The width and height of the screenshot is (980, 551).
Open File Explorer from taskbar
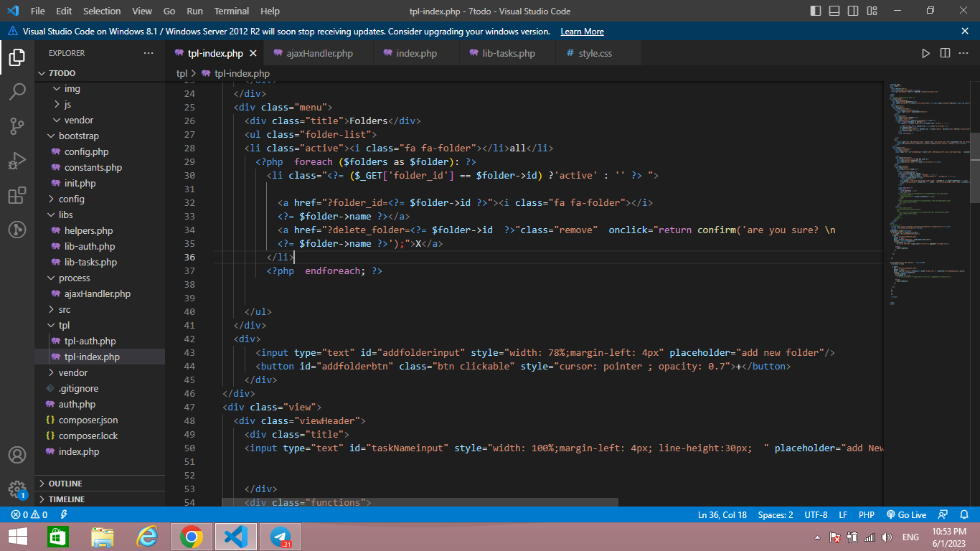pyautogui.click(x=103, y=537)
